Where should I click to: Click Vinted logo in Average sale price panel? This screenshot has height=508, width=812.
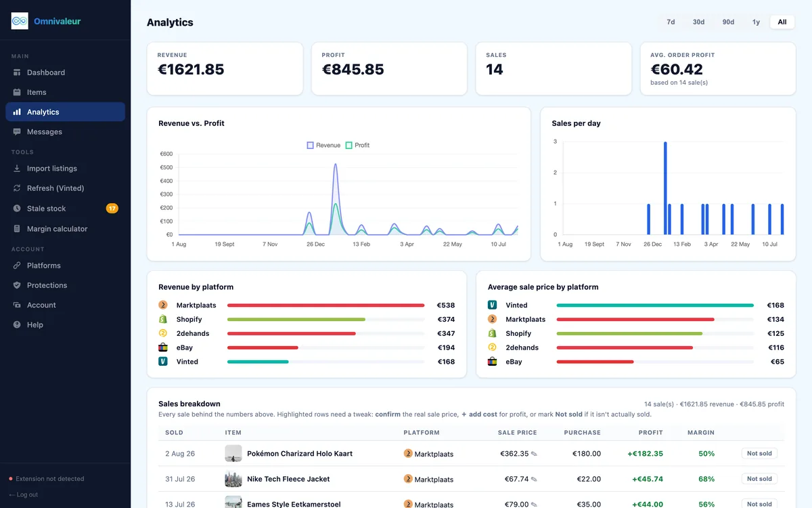click(x=492, y=305)
